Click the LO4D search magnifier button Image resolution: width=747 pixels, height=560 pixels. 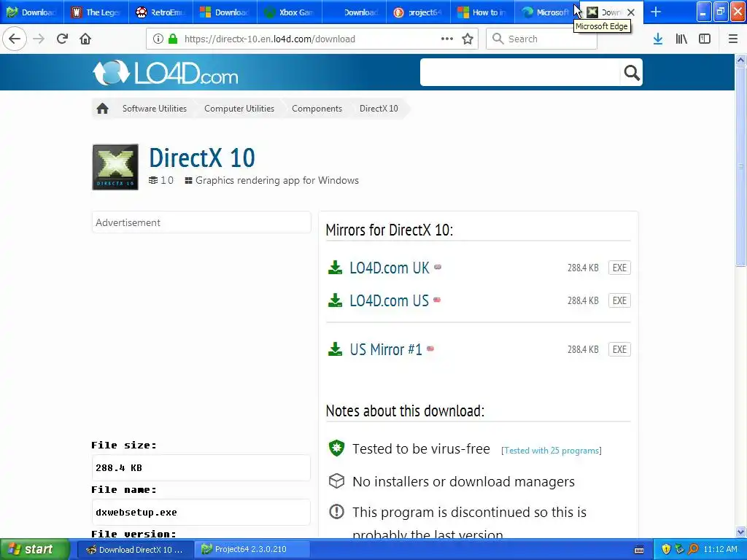[632, 73]
